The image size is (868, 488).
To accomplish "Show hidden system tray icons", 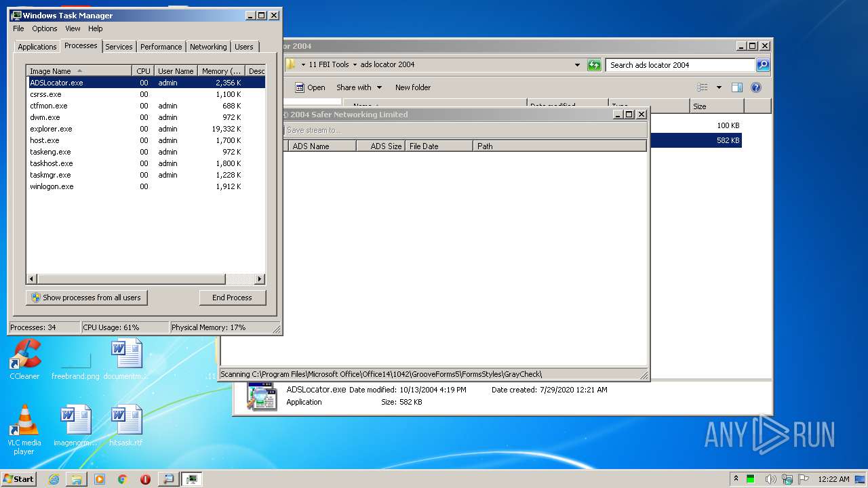I will (x=736, y=479).
